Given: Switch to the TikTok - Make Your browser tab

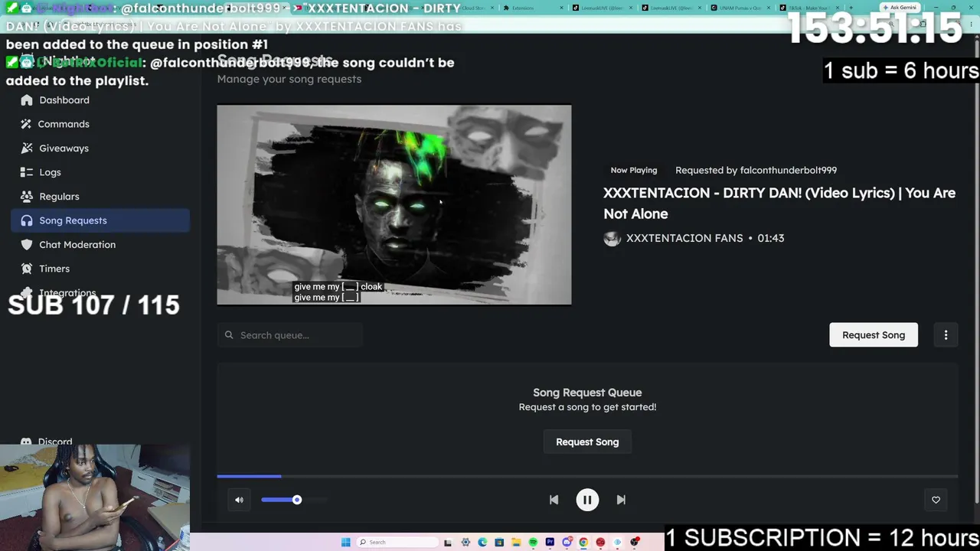Looking at the screenshot, I should (808, 8).
